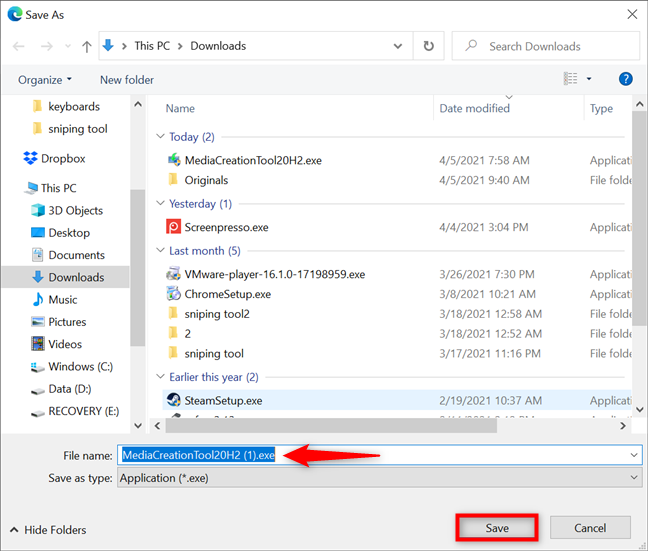The image size is (648, 551).
Task: Collapse with Hide Folders
Action: click(48, 530)
